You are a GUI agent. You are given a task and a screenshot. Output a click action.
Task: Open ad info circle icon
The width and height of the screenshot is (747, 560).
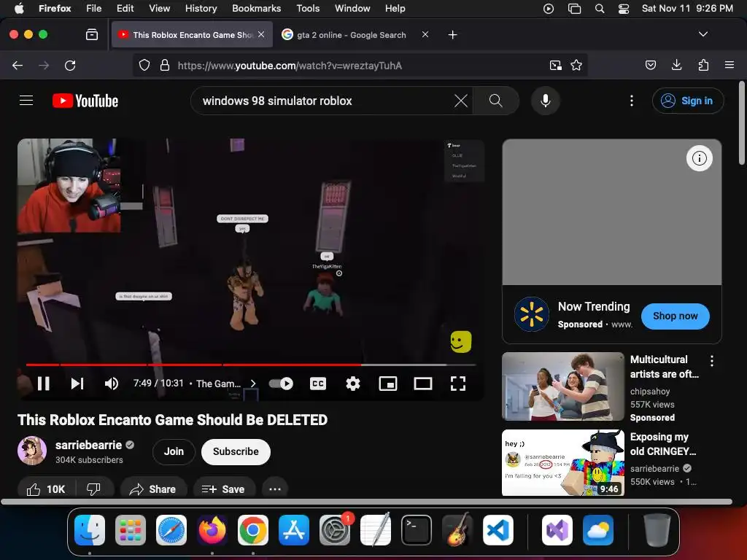coord(699,158)
